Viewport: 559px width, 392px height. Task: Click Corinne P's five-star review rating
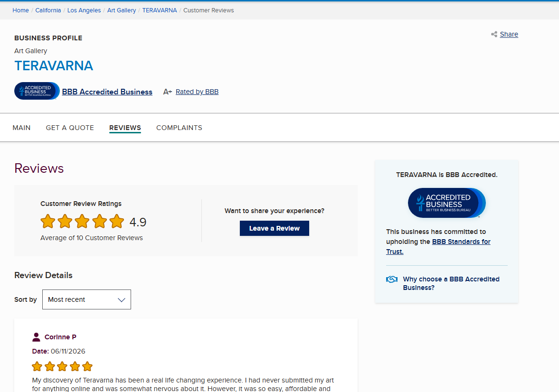[x=62, y=366]
